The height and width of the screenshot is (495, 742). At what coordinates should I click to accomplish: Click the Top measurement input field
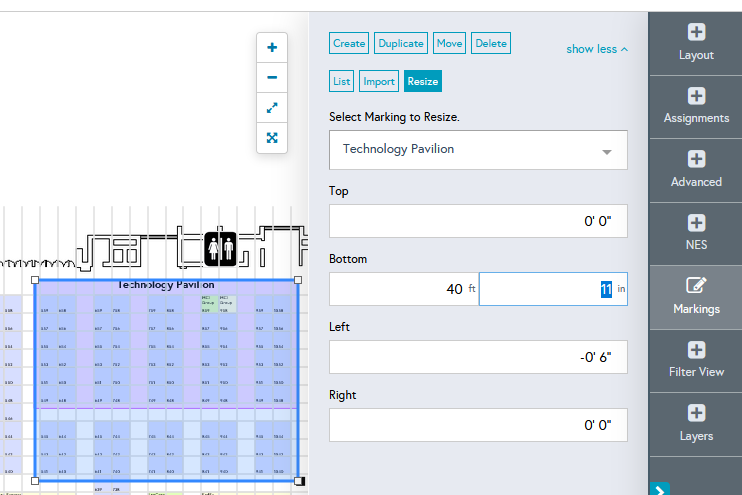point(478,221)
